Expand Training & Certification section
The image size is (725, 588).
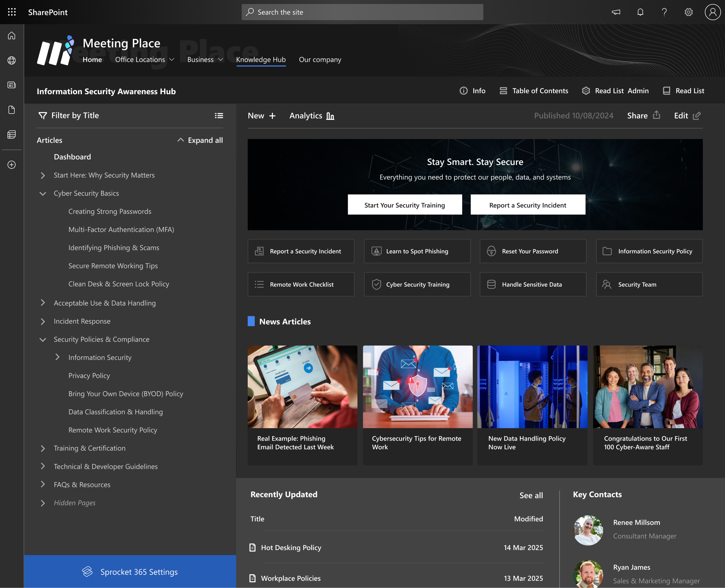coord(43,448)
